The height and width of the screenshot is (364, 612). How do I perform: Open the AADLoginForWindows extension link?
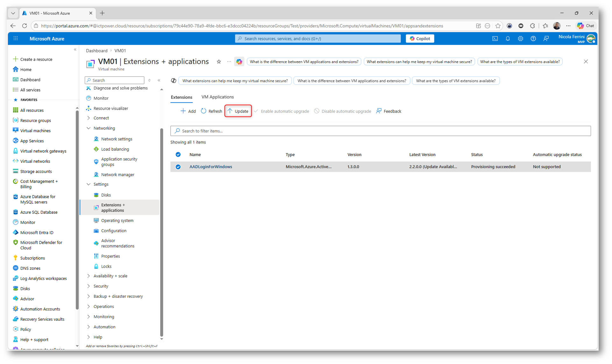tap(210, 167)
